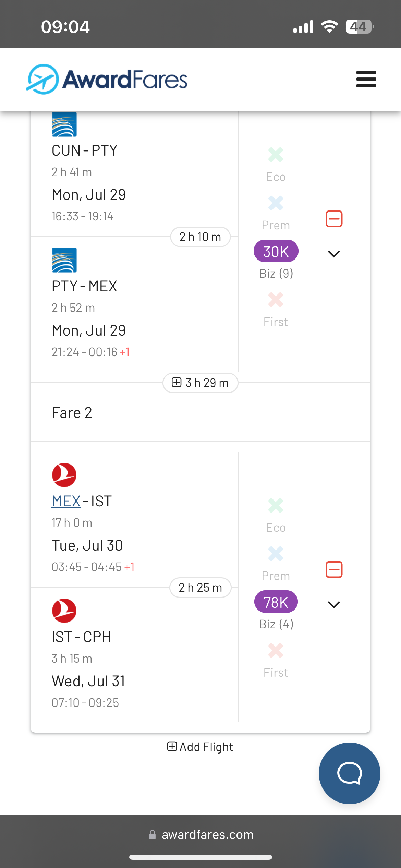Open the hamburger menu
Screen dimensions: 401x868
coord(366,79)
